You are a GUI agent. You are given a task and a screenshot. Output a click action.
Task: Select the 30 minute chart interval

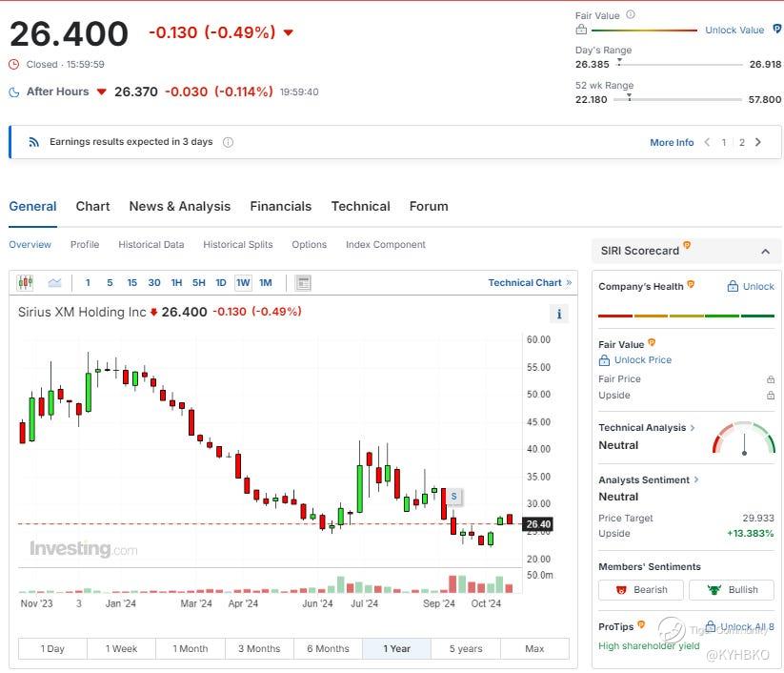coord(154,283)
